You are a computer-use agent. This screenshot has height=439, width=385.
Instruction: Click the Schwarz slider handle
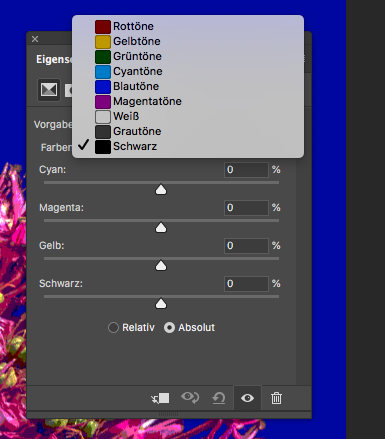point(161,303)
